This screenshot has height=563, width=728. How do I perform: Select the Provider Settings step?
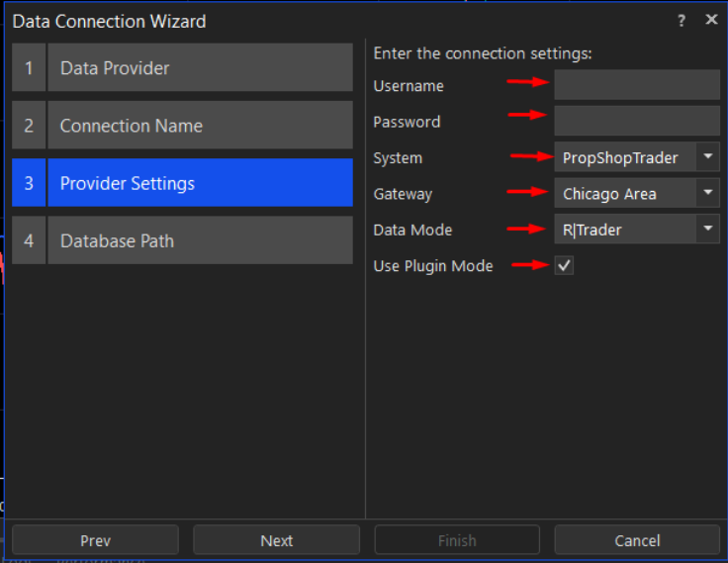coord(200,183)
